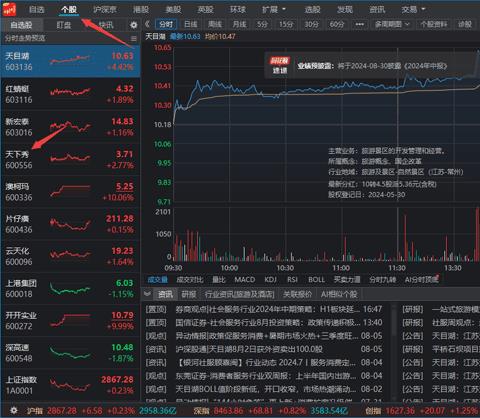Open the 研报 news tab

pos(189,294)
